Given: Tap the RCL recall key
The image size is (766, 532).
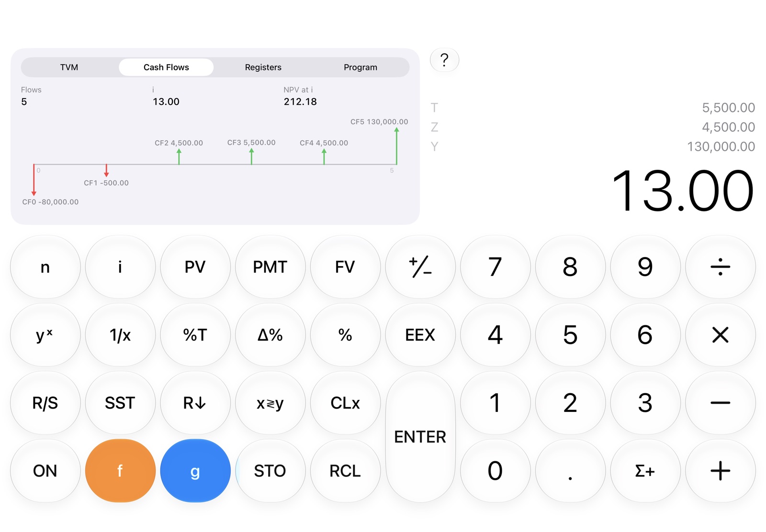Looking at the screenshot, I should coord(345,471).
